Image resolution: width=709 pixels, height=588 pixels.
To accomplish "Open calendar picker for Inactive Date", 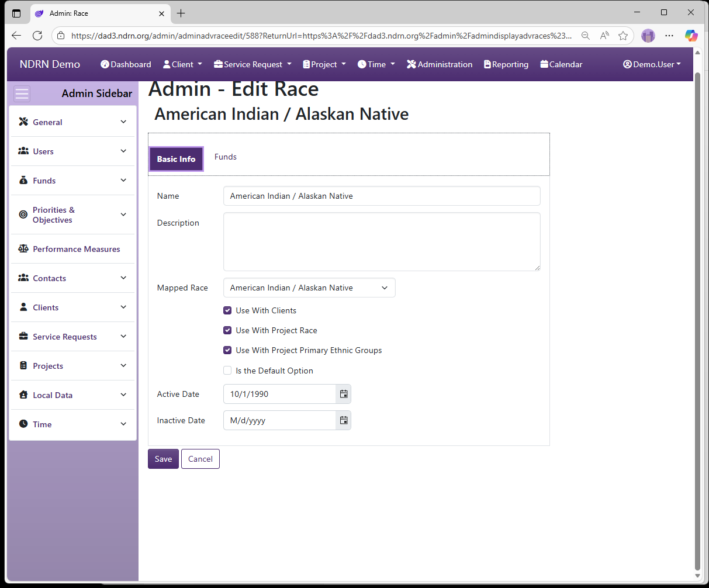I will click(x=344, y=420).
